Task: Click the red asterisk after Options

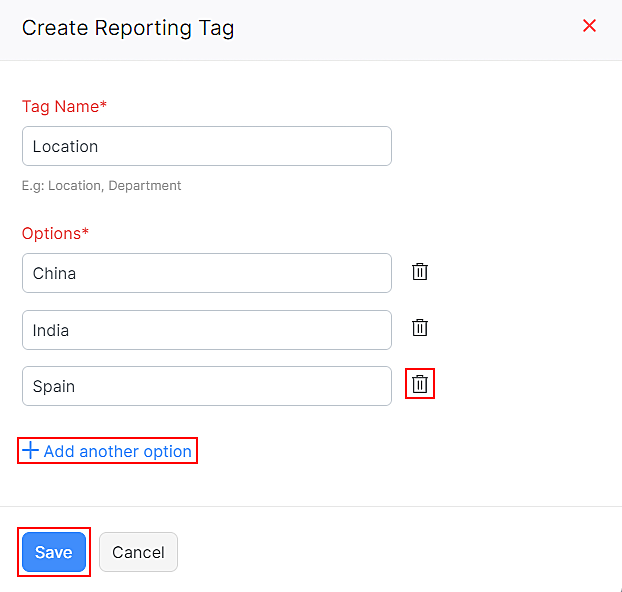Action: (x=85, y=232)
